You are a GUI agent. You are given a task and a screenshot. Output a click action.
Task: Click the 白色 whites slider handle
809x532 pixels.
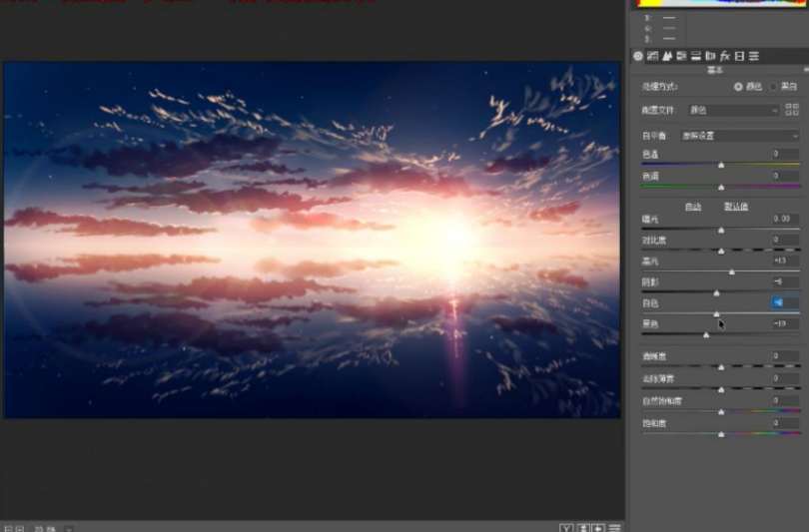click(716, 314)
